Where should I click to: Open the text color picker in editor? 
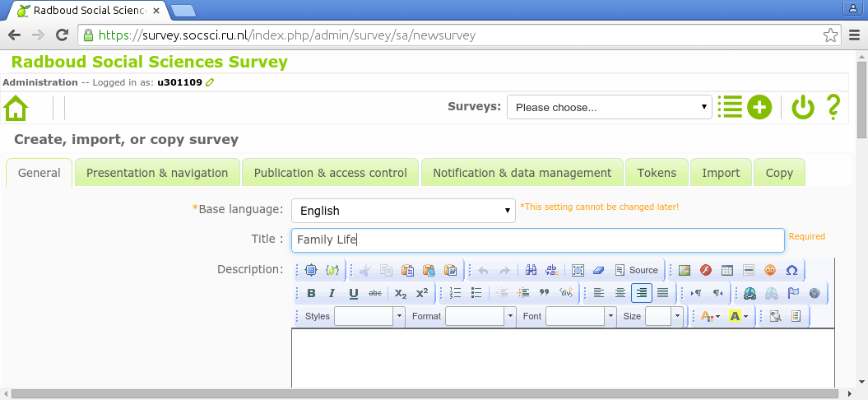(709, 316)
